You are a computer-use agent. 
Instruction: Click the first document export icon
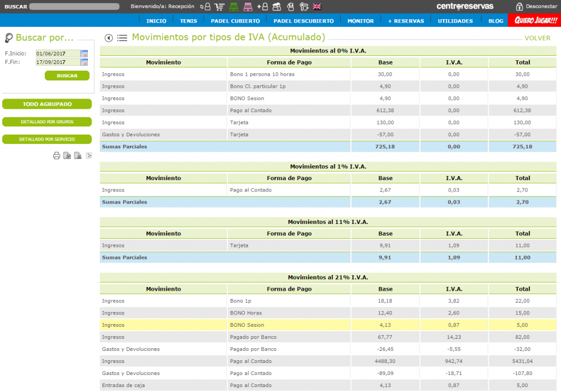pos(67,155)
